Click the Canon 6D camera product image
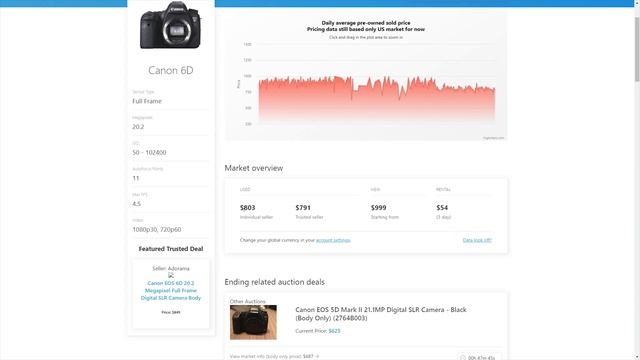Image resolution: width=640 pixels, height=360 pixels. [171, 26]
